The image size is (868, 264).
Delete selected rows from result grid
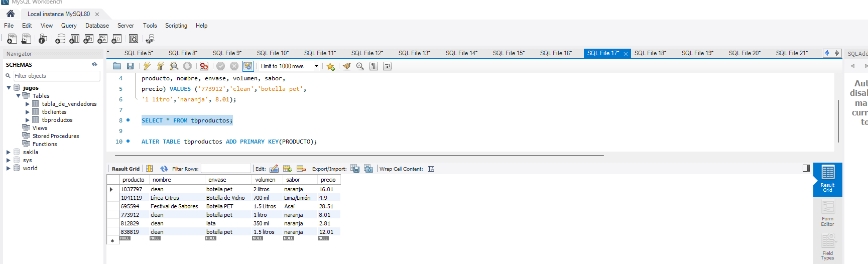pyautogui.click(x=301, y=169)
